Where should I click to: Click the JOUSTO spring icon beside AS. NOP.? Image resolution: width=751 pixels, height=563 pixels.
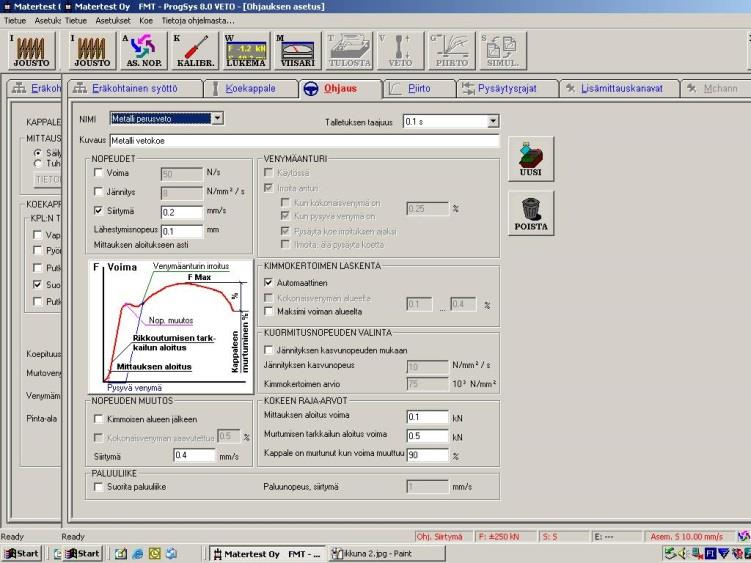click(x=92, y=50)
